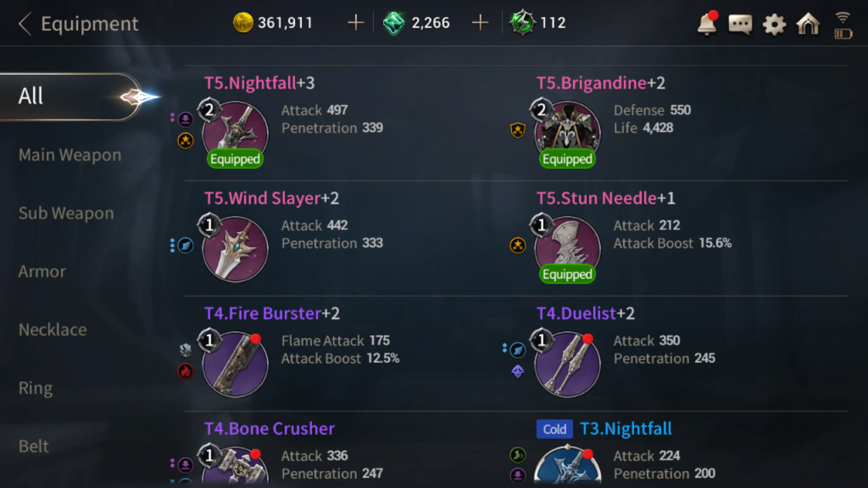Tap the flame skill icon on Fire Burster
868x488 pixels.
(185, 371)
